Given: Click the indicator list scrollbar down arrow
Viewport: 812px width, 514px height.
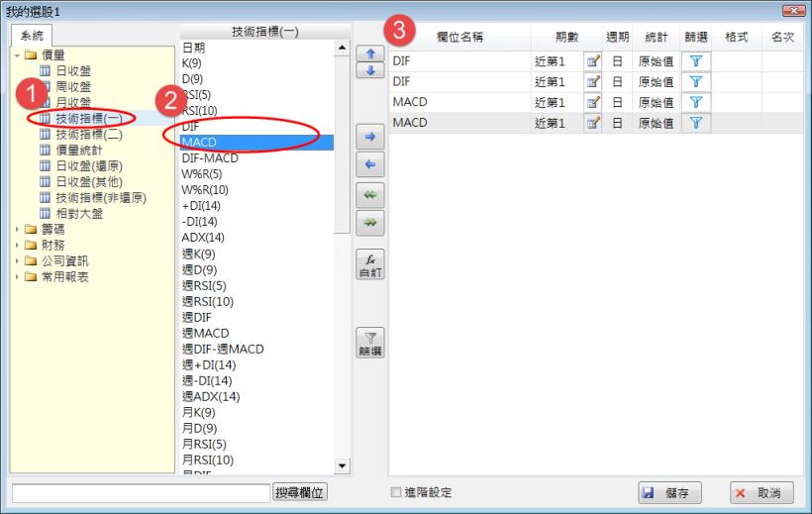Looking at the screenshot, I should (344, 465).
